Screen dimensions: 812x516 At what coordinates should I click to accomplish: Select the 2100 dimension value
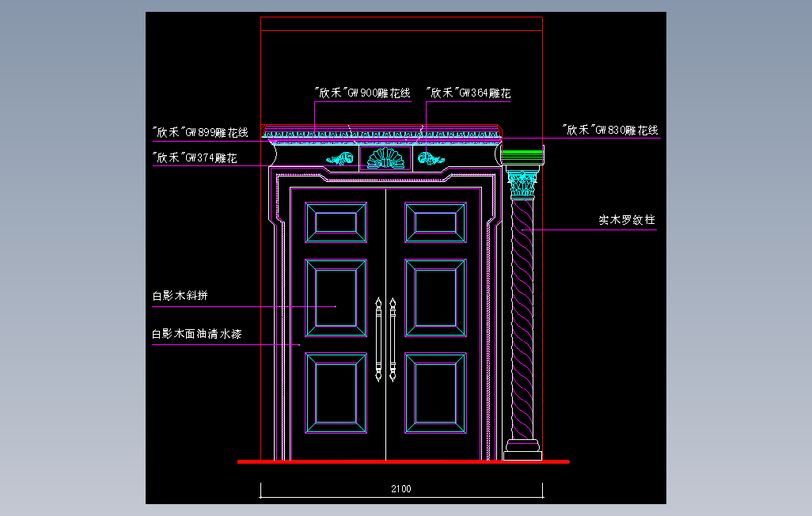click(400, 488)
